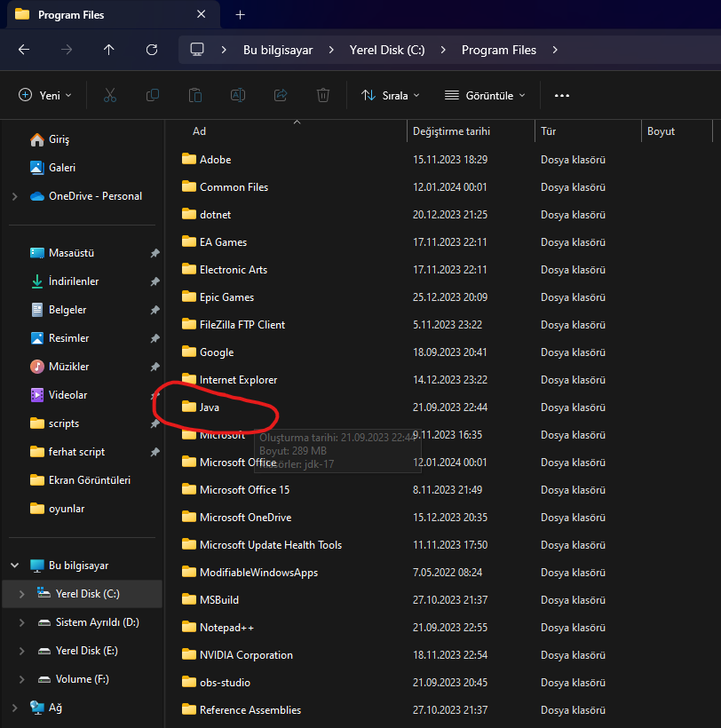Open Masaüstü in quick access
Screen dimensions: 721x728
tap(62, 253)
